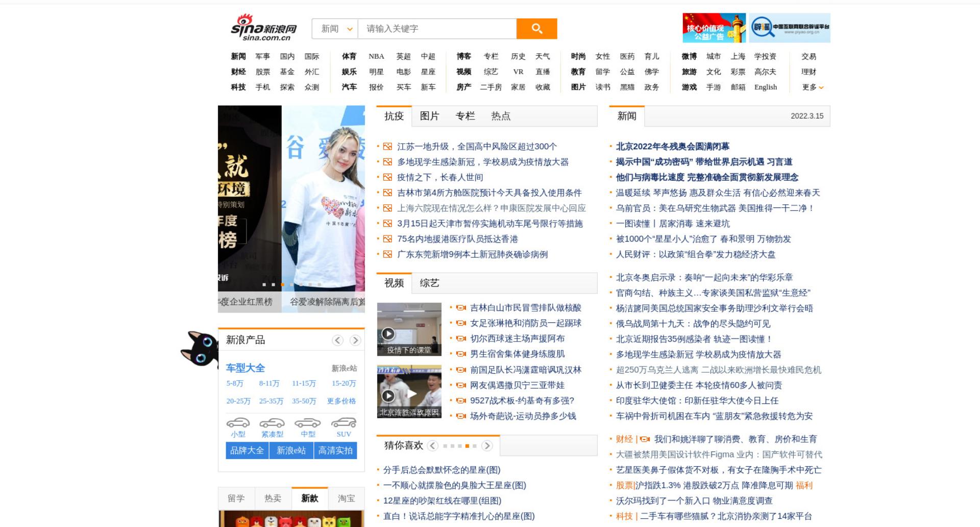Click video icon next to 财经 label

click(x=645, y=439)
